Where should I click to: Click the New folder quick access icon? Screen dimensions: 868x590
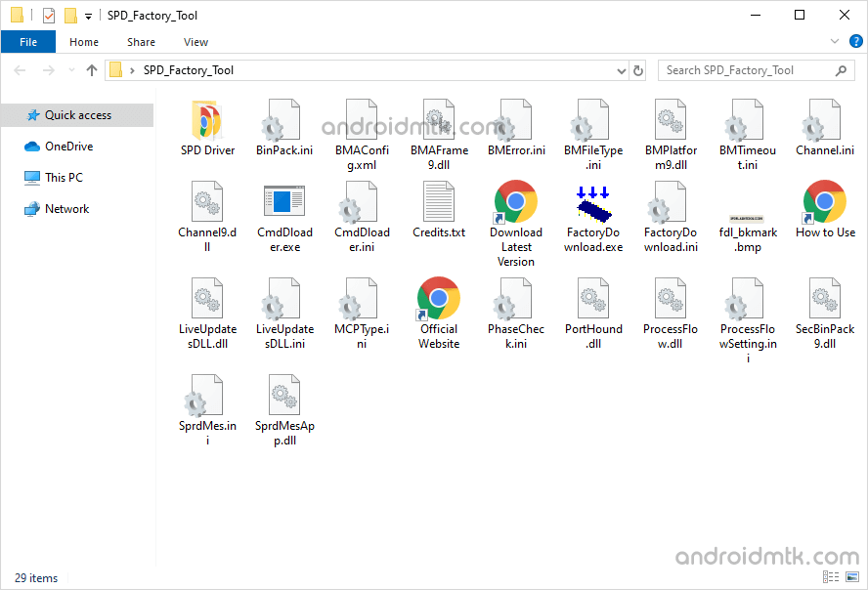pos(70,16)
